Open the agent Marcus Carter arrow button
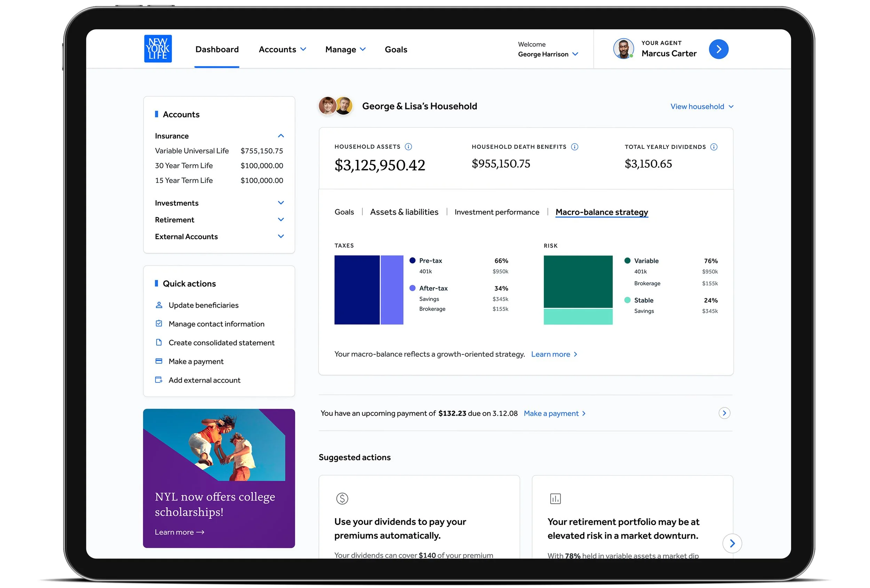The height and width of the screenshot is (588, 870). [718, 49]
